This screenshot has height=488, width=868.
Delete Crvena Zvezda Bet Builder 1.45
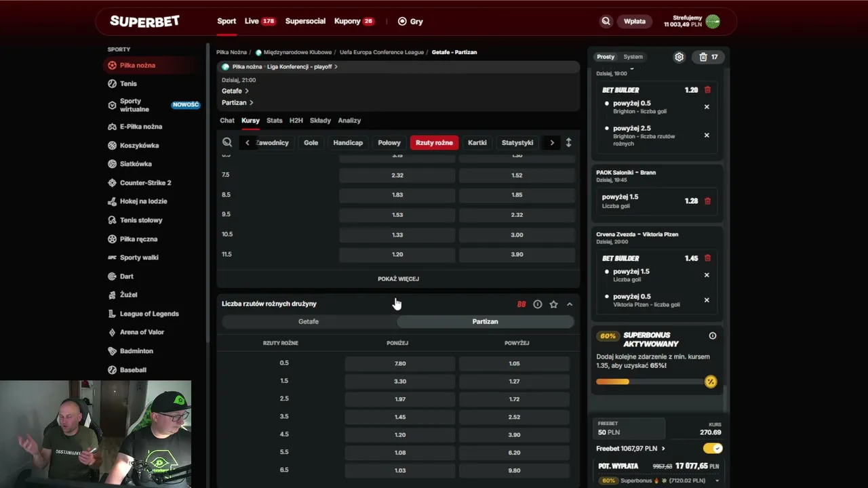click(x=707, y=258)
